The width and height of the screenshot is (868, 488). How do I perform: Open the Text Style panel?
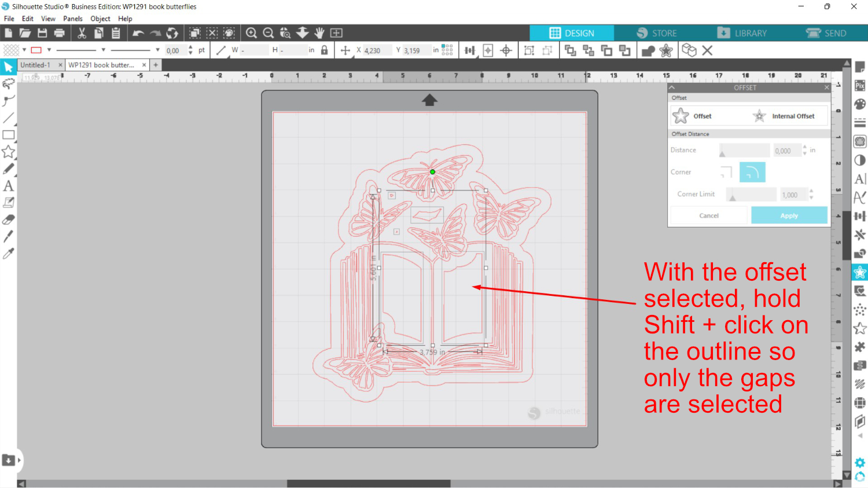pos(860,179)
